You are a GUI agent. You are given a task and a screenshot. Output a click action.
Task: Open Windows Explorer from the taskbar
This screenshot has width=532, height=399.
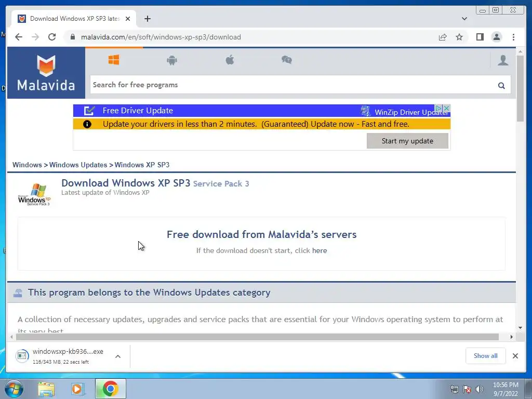click(x=46, y=389)
